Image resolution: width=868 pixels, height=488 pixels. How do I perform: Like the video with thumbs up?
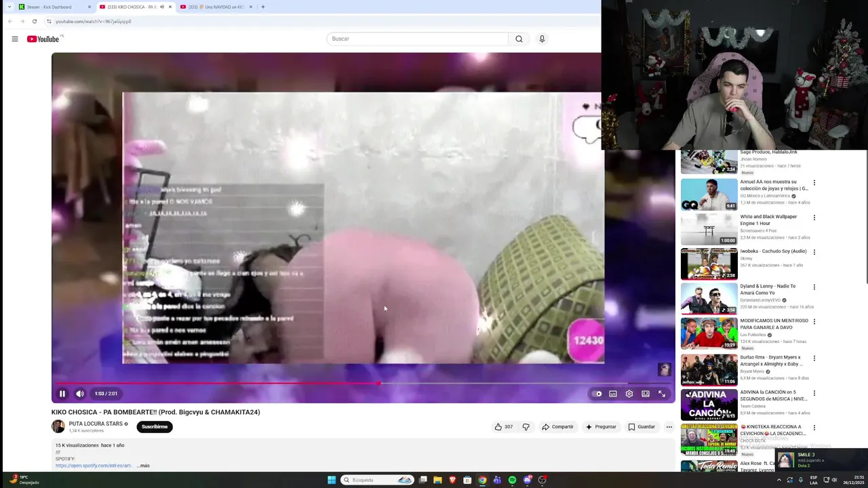[503, 427]
